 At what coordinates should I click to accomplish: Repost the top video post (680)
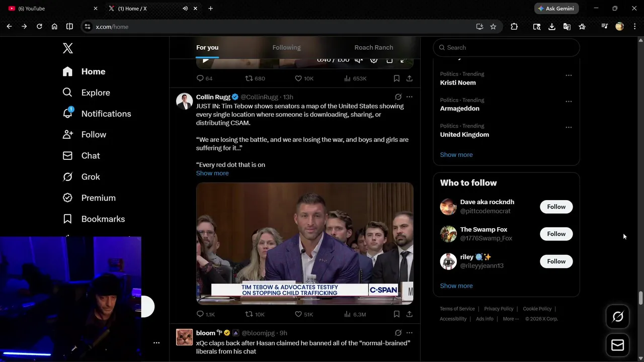point(255,78)
